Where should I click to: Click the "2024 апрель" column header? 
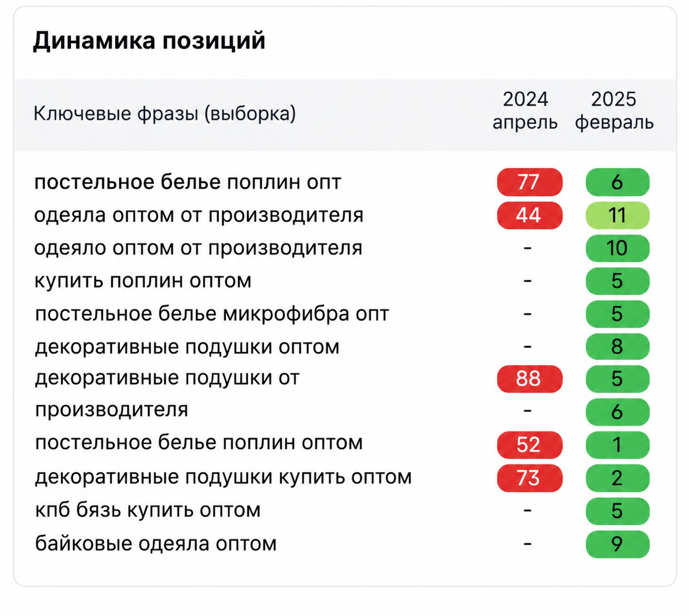(525, 111)
